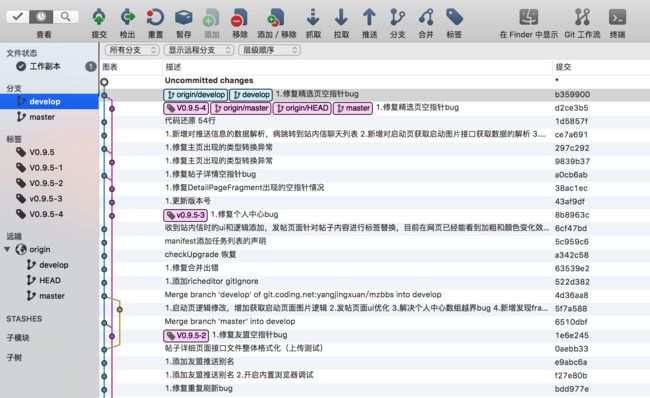
Task: Click the 子树 sidebar section header
Action: tap(14, 357)
